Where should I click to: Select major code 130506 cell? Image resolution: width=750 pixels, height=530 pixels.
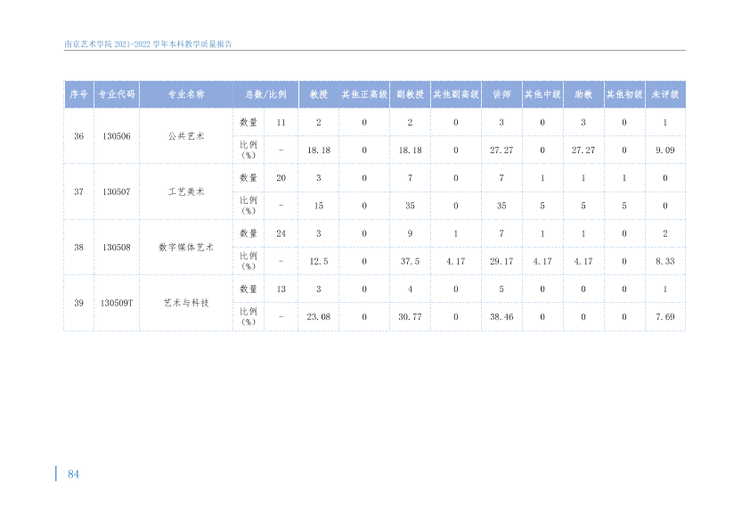117,136
